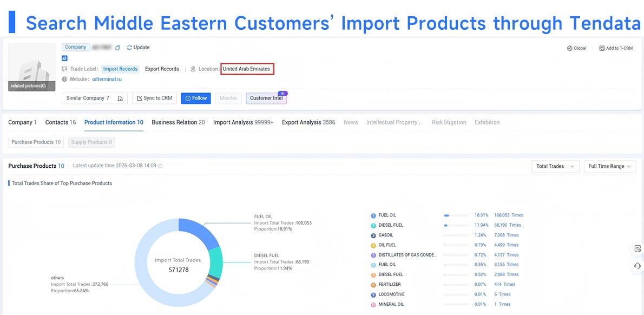Viewport: 644px width, 315px height.
Task: Click the 108,053 Times value
Action: 509,215
